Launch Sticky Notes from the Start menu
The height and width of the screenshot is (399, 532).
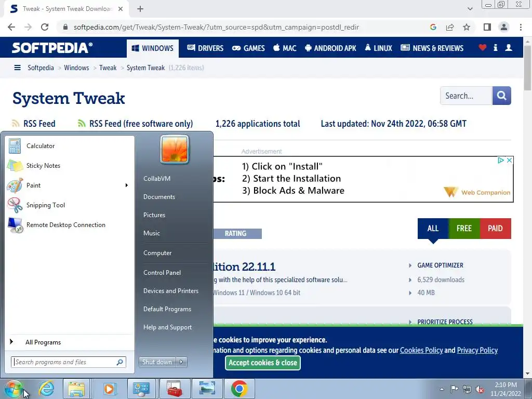click(70, 166)
